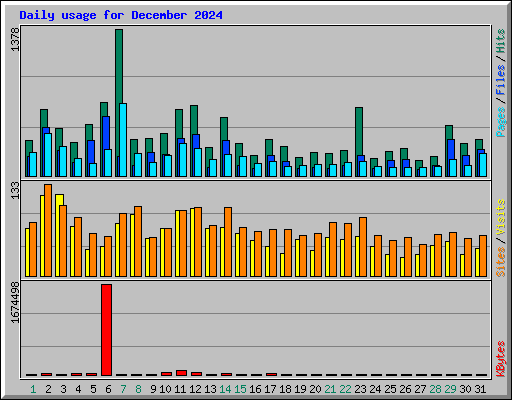Click the '1378' hits axis value
The height and width of the screenshot is (400, 512).
(15, 40)
